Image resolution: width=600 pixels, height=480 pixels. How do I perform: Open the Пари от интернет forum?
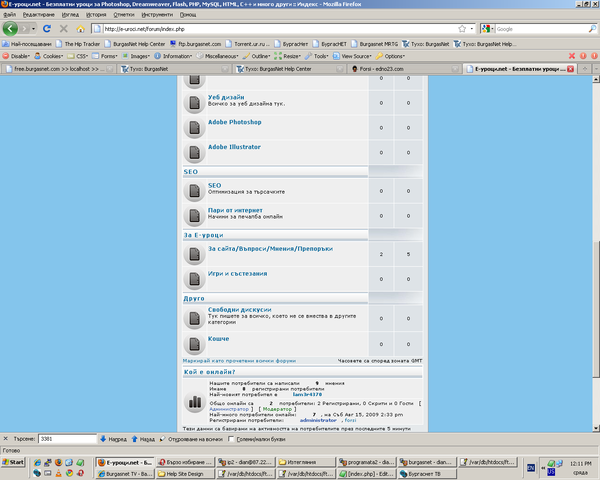(235, 210)
